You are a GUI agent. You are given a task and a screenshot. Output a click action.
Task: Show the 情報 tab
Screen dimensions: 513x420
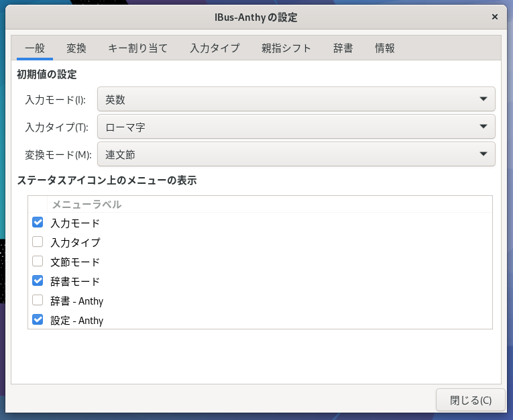[x=384, y=48]
